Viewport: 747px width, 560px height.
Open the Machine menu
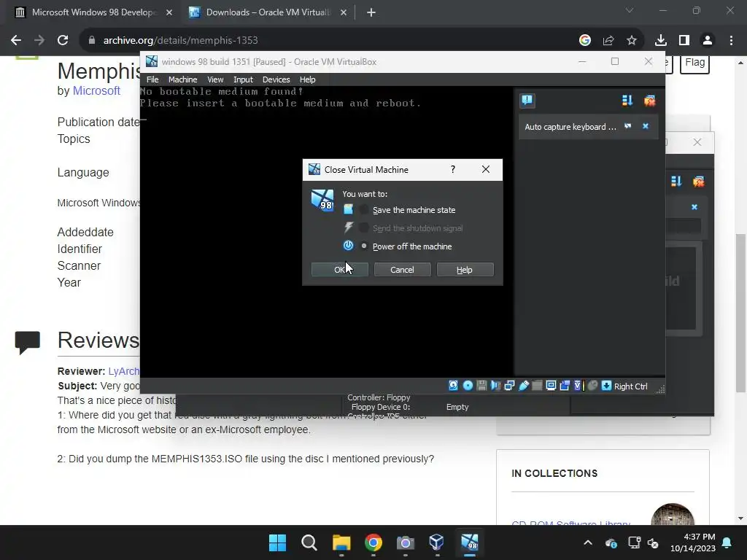click(x=182, y=79)
